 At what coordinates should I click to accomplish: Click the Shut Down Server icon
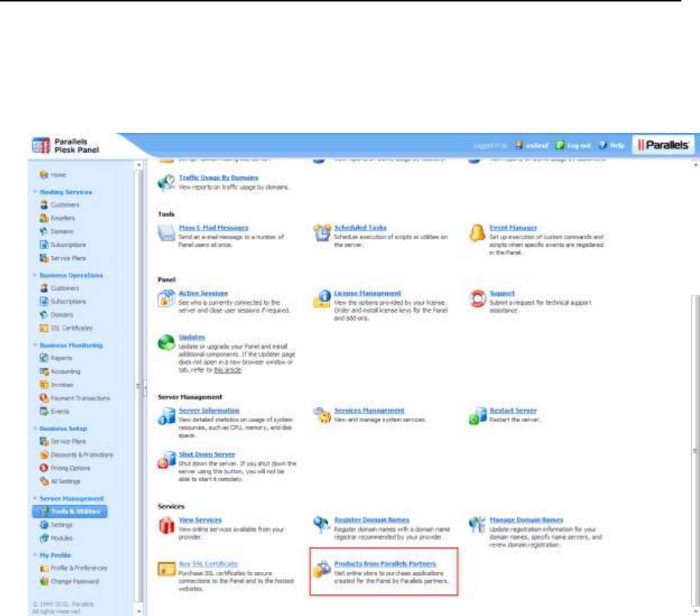point(166,459)
